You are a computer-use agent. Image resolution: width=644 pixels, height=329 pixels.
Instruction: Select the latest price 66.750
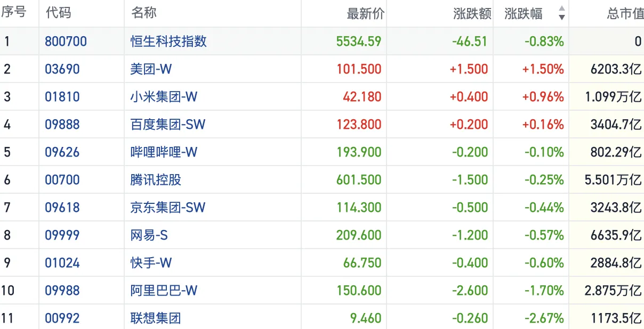click(x=363, y=262)
